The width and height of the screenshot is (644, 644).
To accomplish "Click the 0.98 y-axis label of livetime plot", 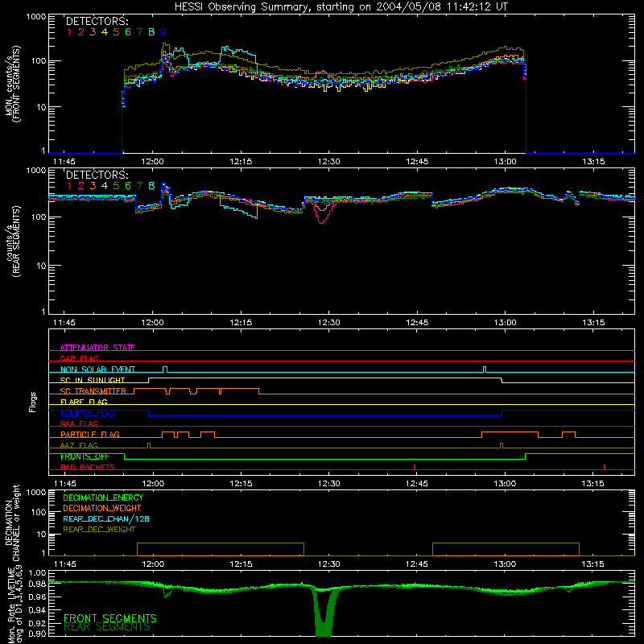I will tap(38, 584).
